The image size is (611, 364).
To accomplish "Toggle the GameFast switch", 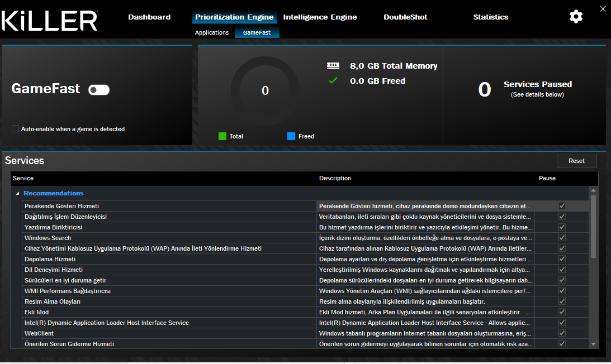I will 98,90.
